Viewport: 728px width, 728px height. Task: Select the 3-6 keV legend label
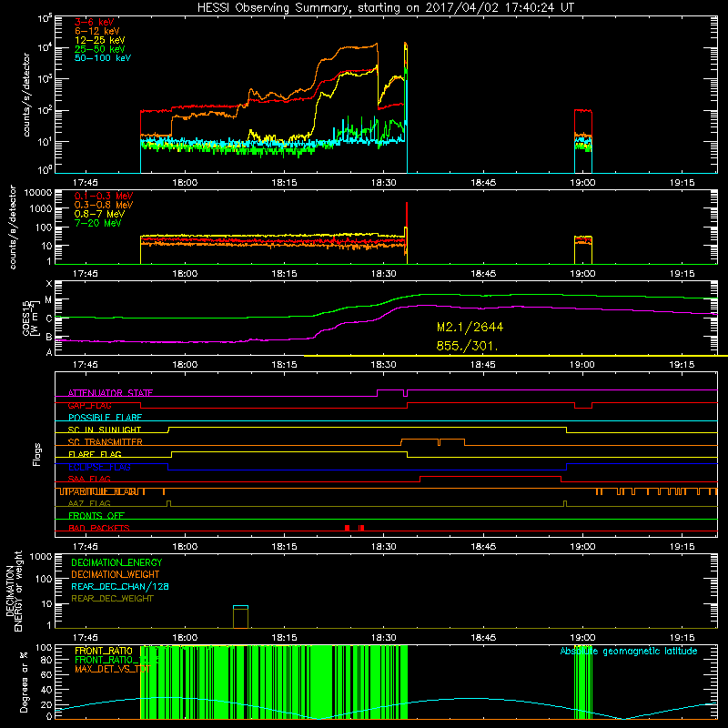coord(94,22)
